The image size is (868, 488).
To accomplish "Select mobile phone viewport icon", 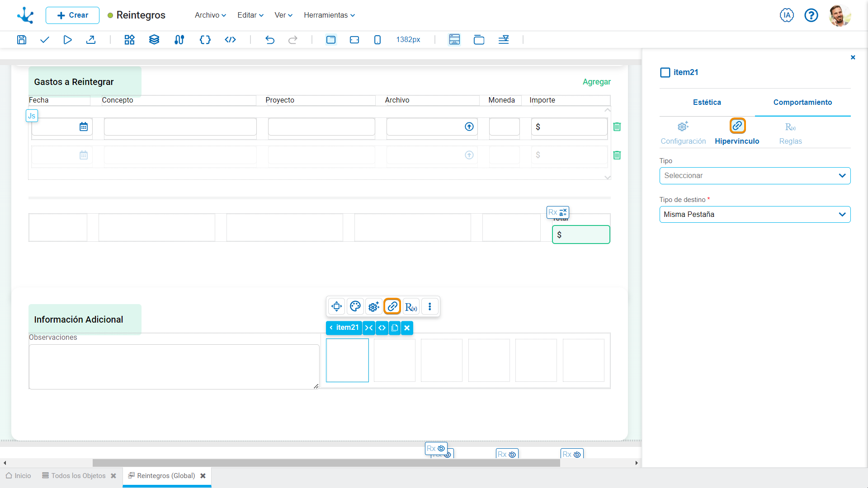I will (377, 40).
